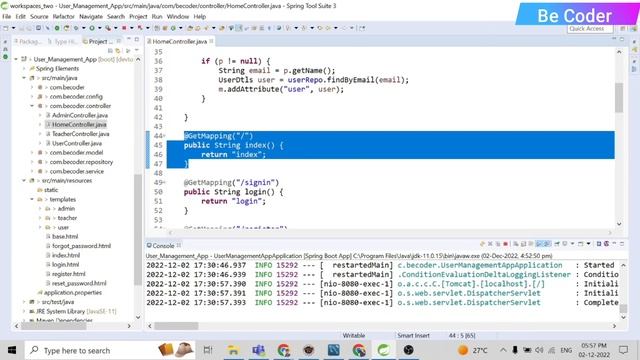Open the notification center icon
The height and width of the screenshot is (360, 640).
click(x=623, y=350)
